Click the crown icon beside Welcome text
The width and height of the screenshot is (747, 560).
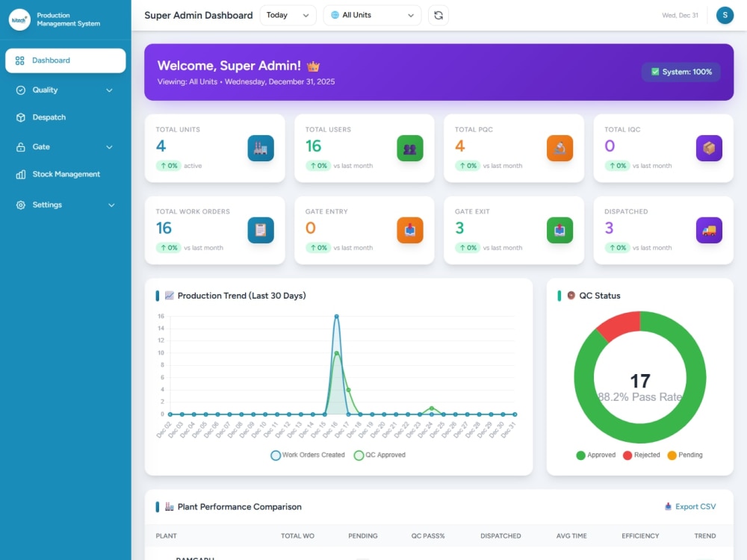(313, 66)
